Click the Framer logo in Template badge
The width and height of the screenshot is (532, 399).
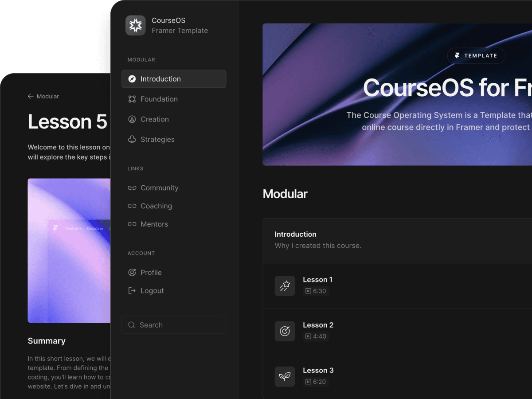pyautogui.click(x=458, y=56)
